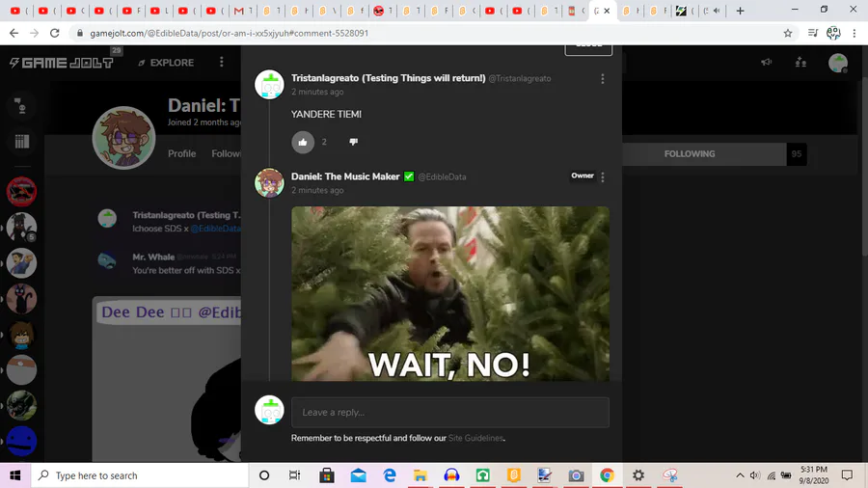Open options menu for Daniel's owner comment

click(x=602, y=177)
